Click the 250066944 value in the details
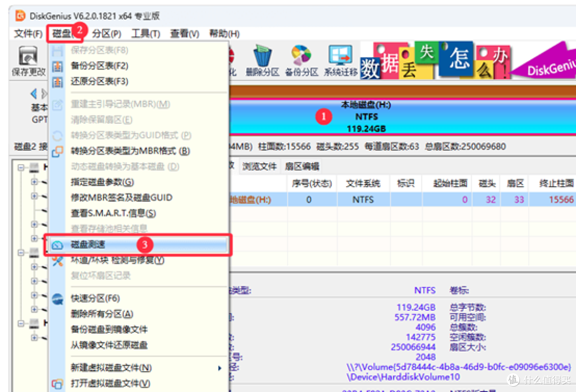576x392 pixels. [413, 347]
